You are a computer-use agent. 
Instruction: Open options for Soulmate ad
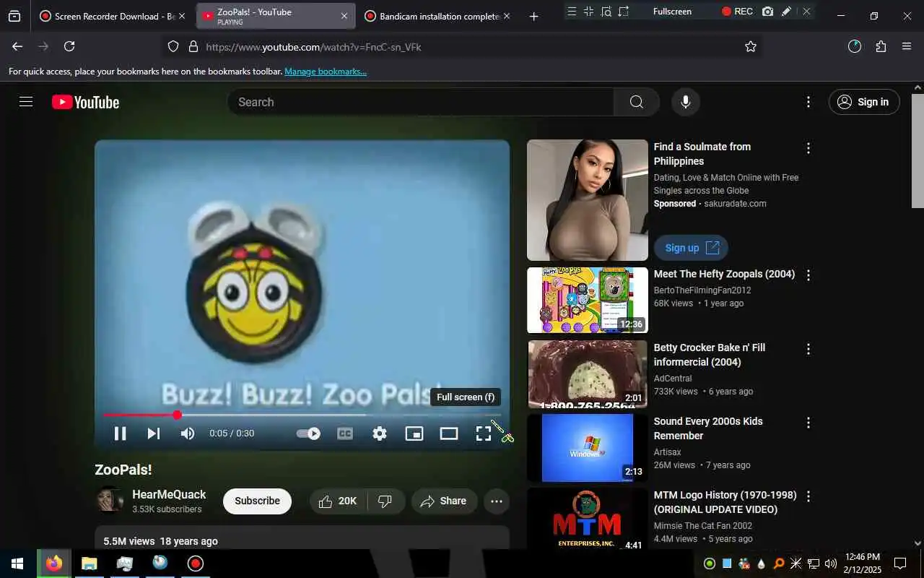coord(808,148)
